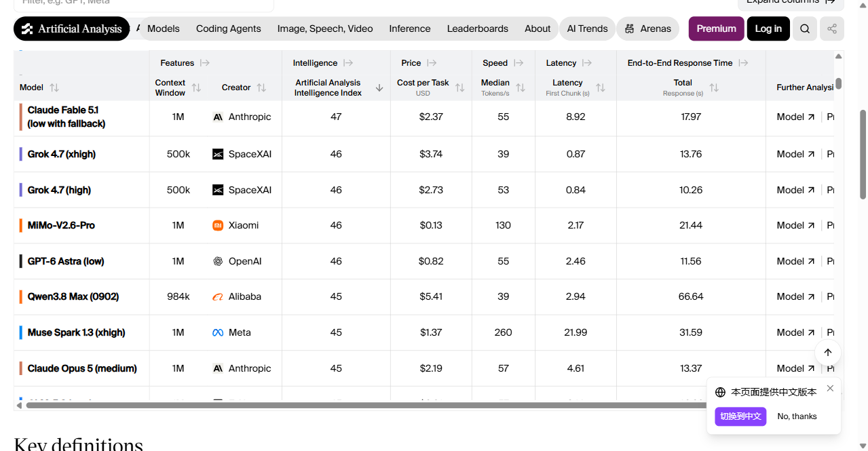Click the Expand columns button
Viewport: 868px width, 451px height.
pyautogui.click(x=791, y=3)
